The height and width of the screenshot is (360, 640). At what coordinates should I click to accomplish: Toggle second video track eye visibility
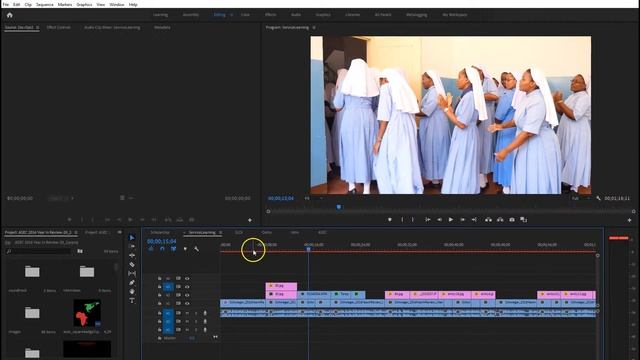pos(187,287)
